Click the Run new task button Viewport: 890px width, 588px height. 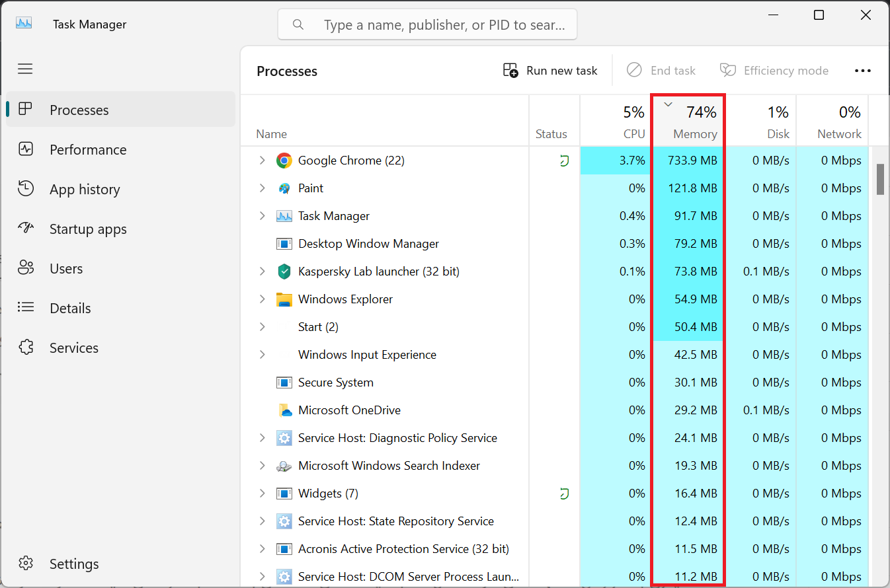[550, 71]
